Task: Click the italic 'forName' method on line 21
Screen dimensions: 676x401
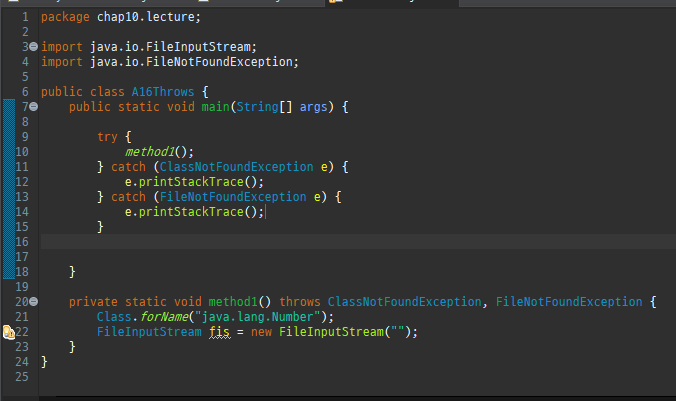Action: pyautogui.click(x=165, y=317)
